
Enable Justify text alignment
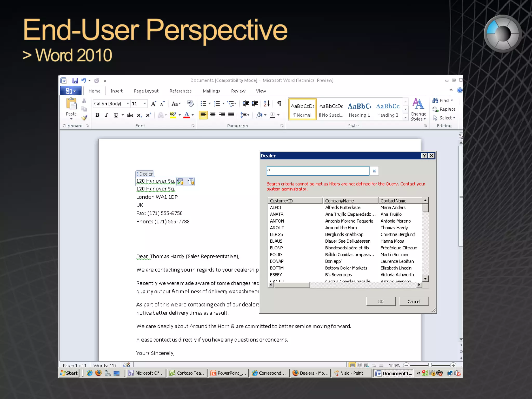[x=231, y=115]
